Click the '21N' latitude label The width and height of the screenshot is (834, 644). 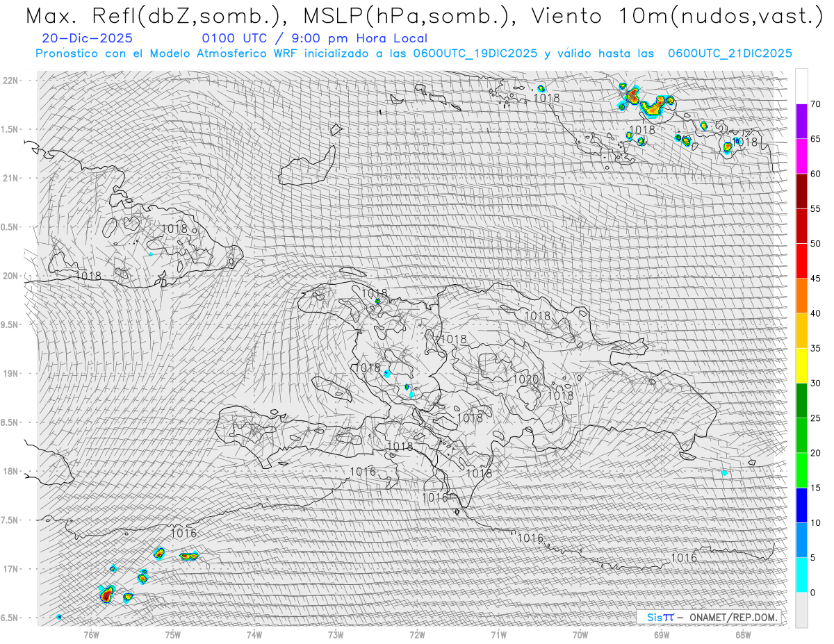click(11, 178)
